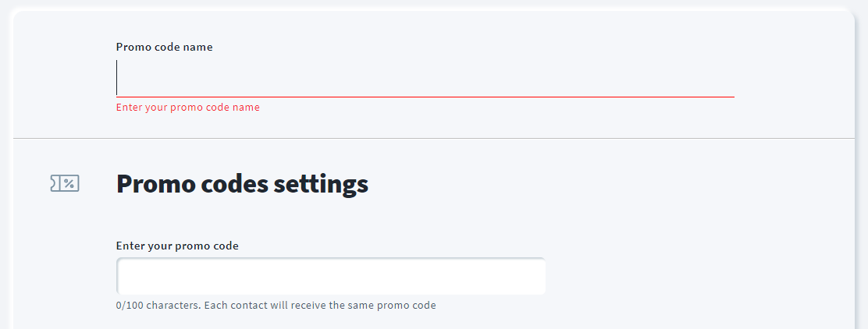Click the "Enter your promo code" label
Screen dimensions: 868x329
point(177,246)
